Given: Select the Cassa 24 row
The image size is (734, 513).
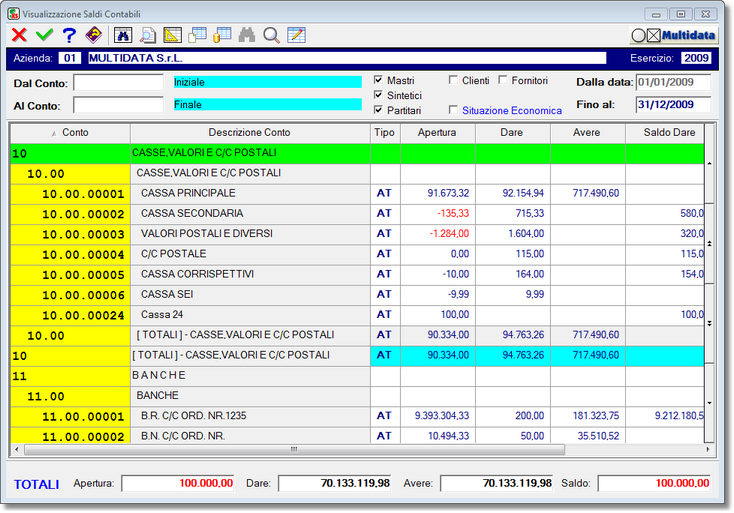Looking at the screenshot, I should pyautogui.click(x=357, y=315).
